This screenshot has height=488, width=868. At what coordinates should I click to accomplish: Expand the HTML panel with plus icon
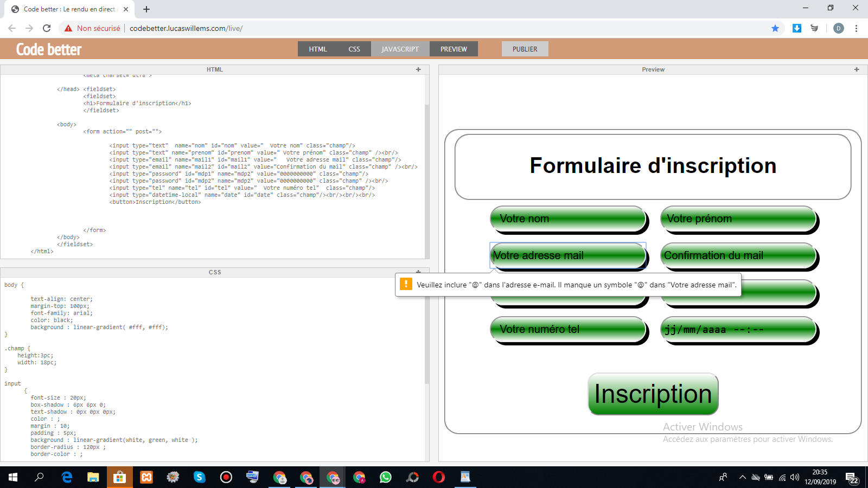coord(418,69)
